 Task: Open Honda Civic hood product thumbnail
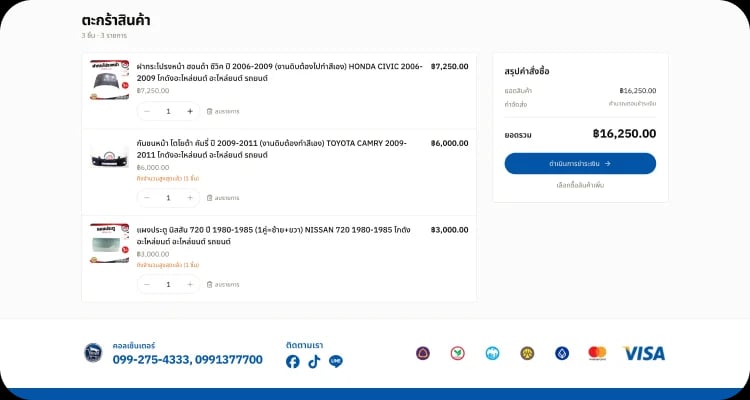(110, 80)
